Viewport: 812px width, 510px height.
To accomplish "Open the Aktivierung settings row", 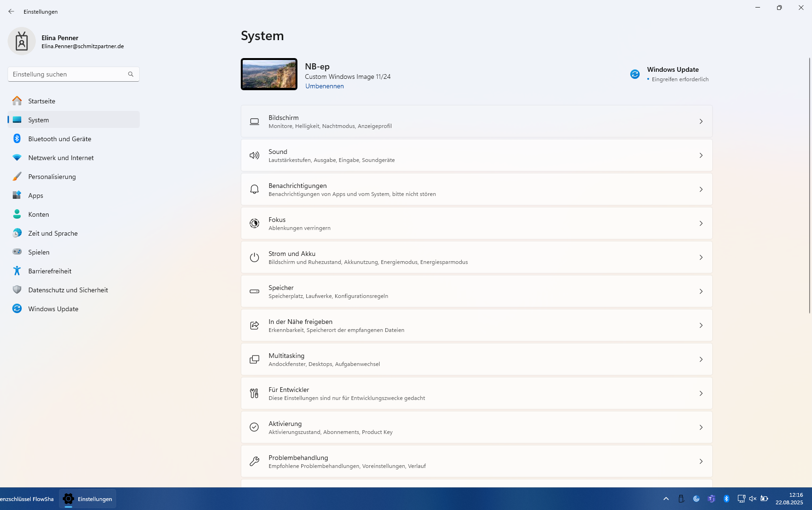I will click(476, 427).
